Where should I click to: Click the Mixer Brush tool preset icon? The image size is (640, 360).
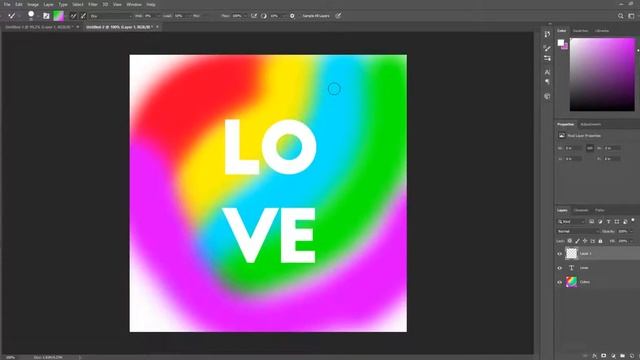12,16
